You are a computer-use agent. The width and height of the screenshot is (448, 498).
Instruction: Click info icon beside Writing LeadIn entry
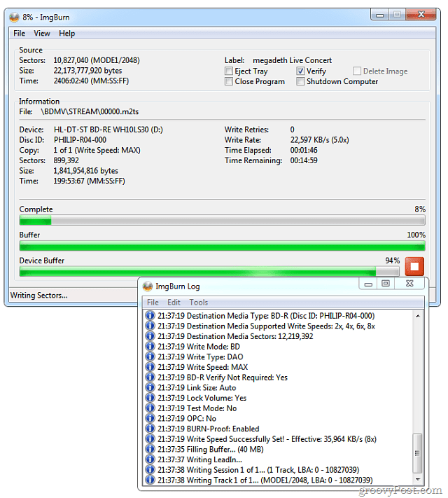tap(150, 459)
